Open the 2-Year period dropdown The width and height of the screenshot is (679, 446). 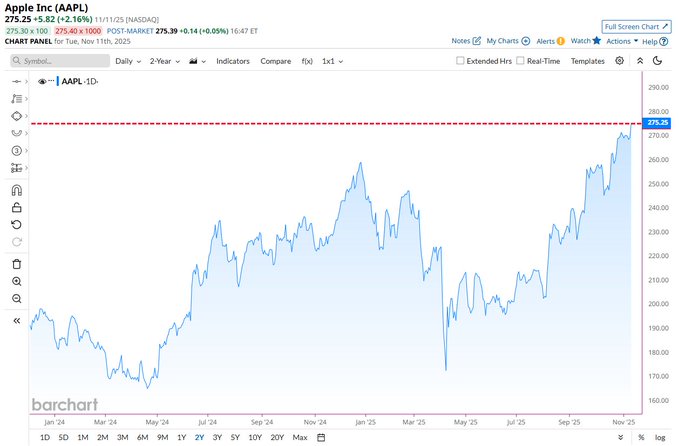(x=165, y=61)
